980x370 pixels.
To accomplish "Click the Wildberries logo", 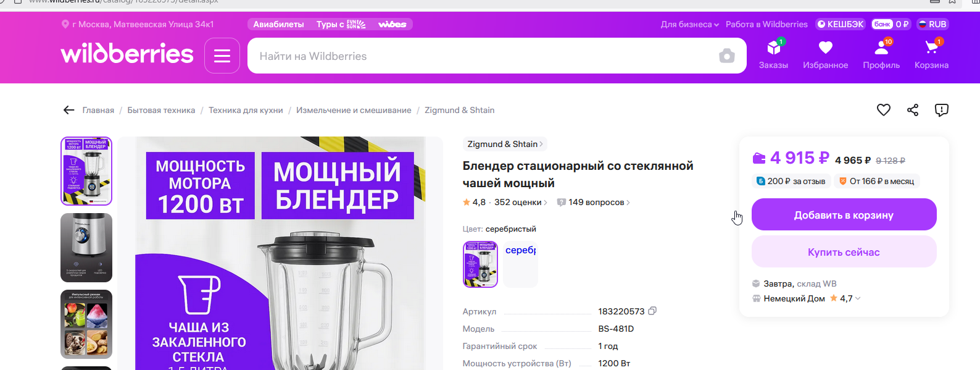I will [x=127, y=54].
